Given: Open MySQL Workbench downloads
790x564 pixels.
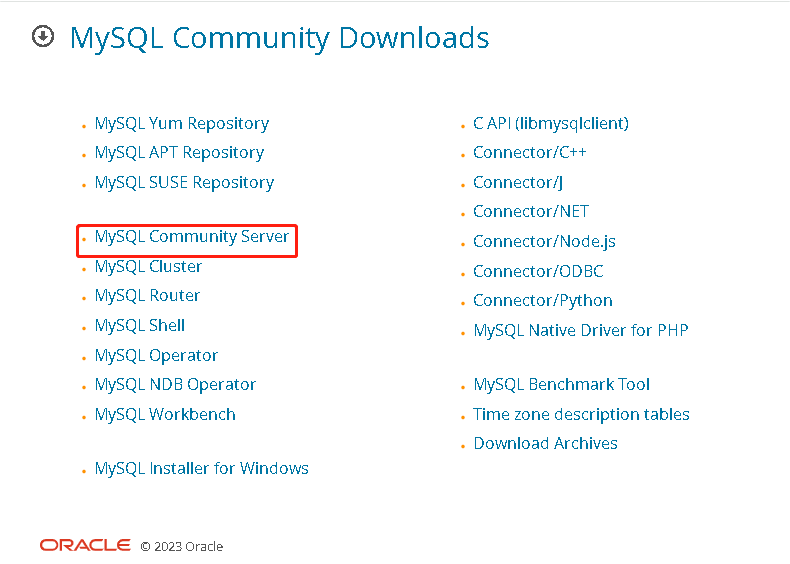Looking at the screenshot, I should click(165, 415).
